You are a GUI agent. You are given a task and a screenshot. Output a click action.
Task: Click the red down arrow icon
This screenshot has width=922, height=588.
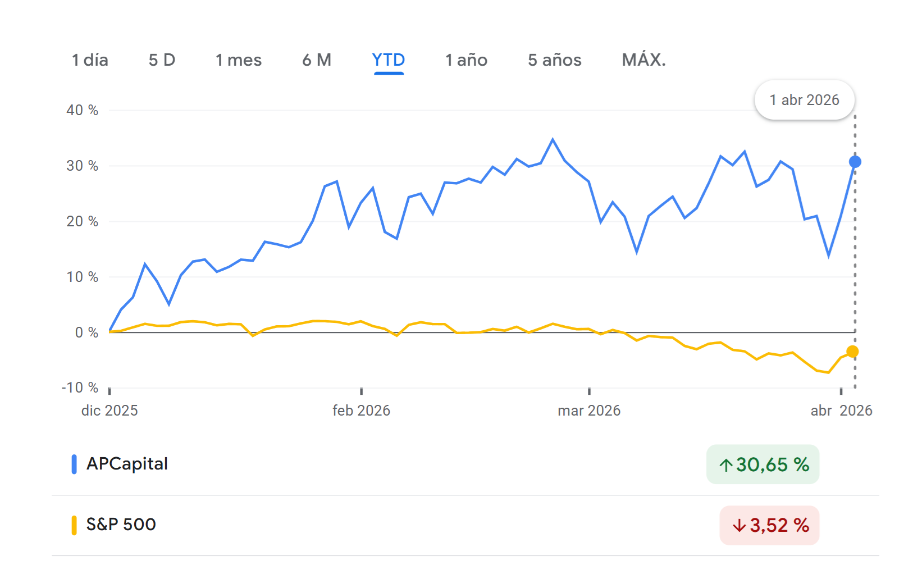[x=739, y=526]
